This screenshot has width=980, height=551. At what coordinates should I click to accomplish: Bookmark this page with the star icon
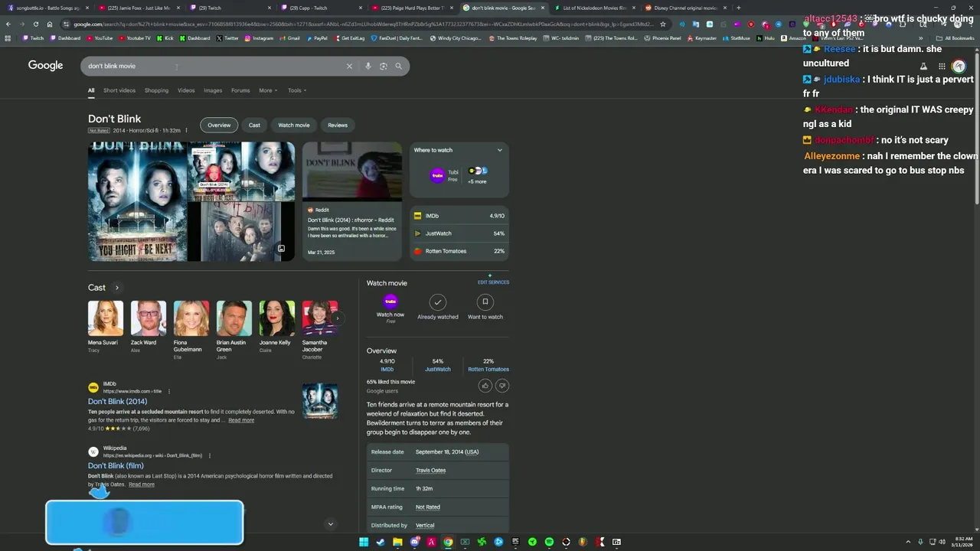click(x=663, y=24)
